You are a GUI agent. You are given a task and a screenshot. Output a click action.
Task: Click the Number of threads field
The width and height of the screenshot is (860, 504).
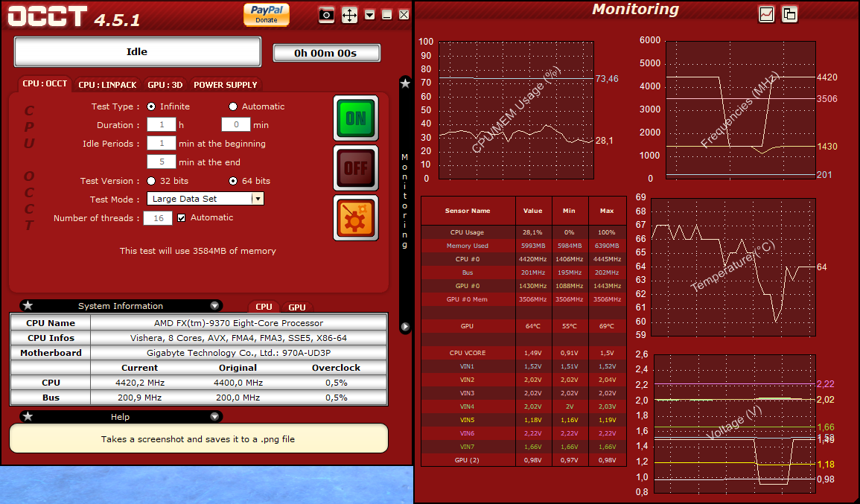pyautogui.click(x=158, y=217)
